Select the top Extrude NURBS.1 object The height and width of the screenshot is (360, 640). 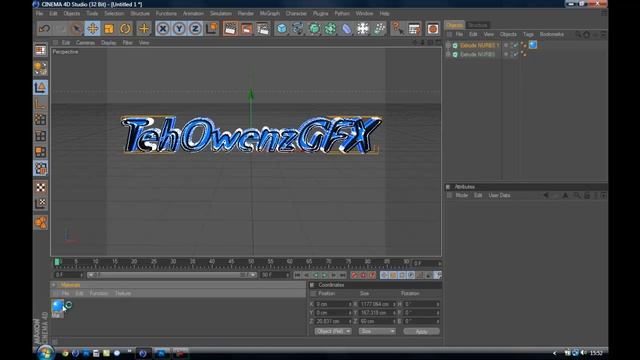480,45
